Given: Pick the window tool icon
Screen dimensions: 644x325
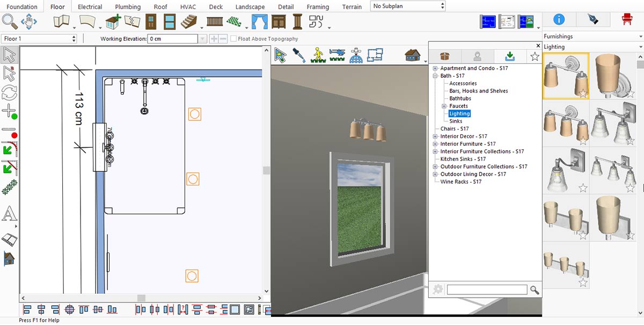Looking at the screenshot, I should 170,22.
